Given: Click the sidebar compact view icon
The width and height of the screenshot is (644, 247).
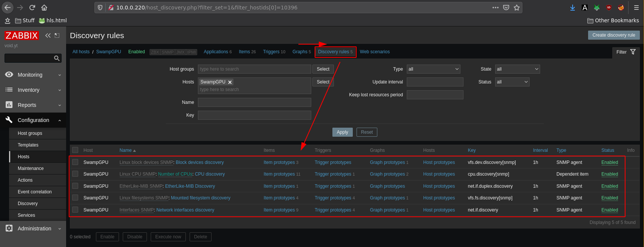Looking at the screenshot, I should (x=57, y=36).
